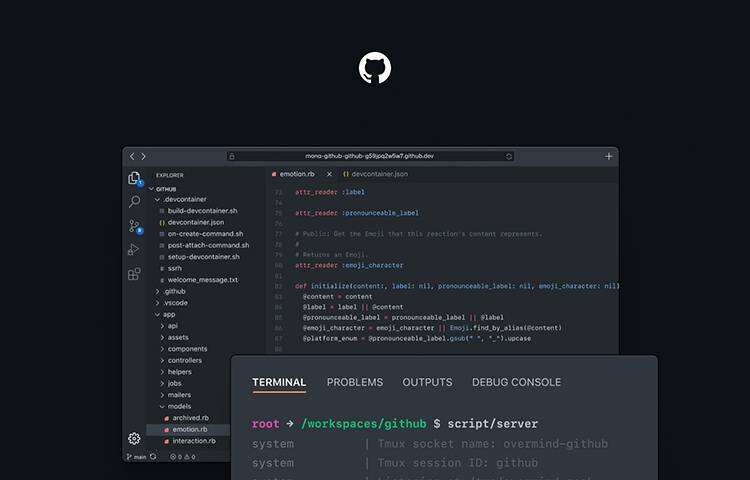Open the Run and Debug view
The image size is (750, 480).
coord(134,250)
